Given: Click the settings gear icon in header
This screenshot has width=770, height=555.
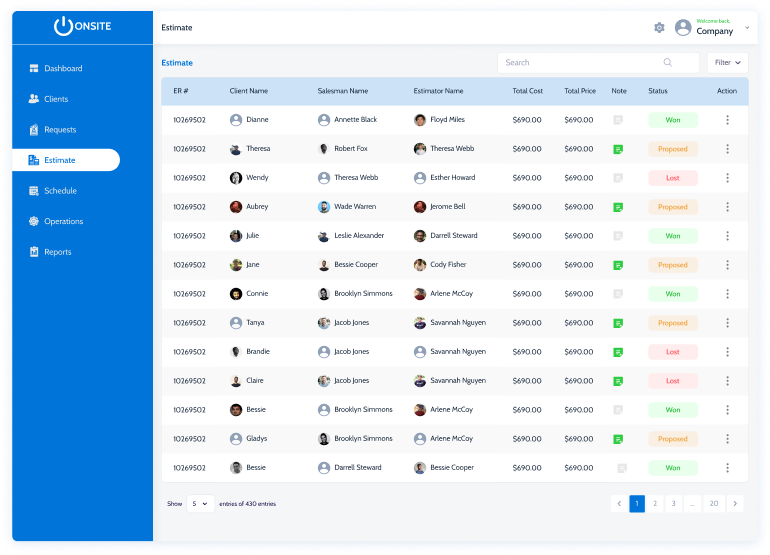Looking at the screenshot, I should pyautogui.click(x=659, y=28).
